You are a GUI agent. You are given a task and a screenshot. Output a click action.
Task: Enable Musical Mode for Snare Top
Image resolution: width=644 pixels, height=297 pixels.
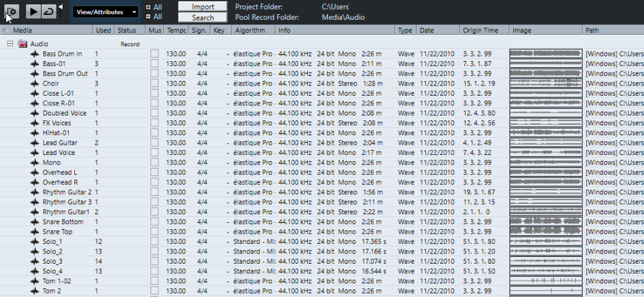pos(155,232)
